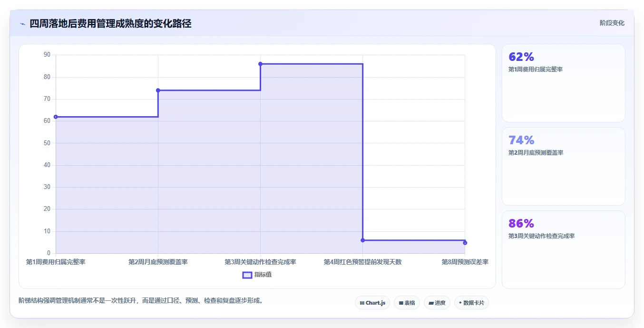The width and height of the screenshot is (644, 328).
Task: Click the 指标值 legend label text
Action: [x=263, y=275]
